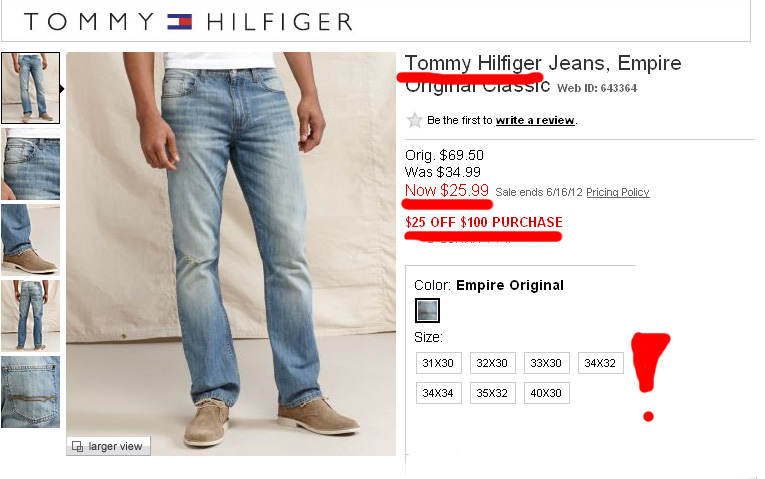765x479 pixels.
Task: Choose size 34X34
Action: 439,393
